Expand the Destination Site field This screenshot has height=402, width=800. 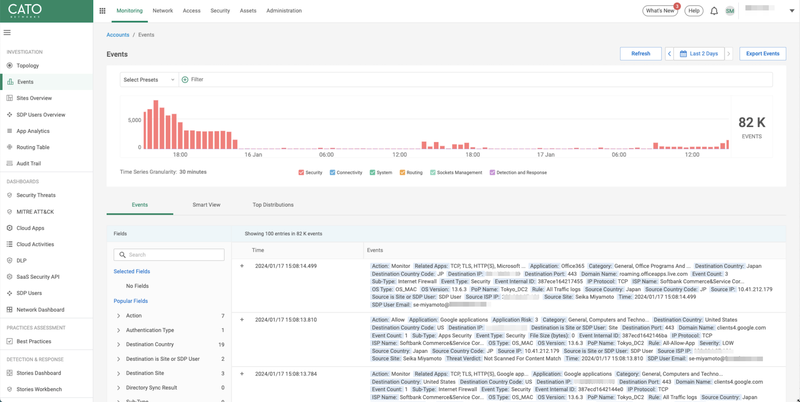pyautogui.click(x=119, y=373)
